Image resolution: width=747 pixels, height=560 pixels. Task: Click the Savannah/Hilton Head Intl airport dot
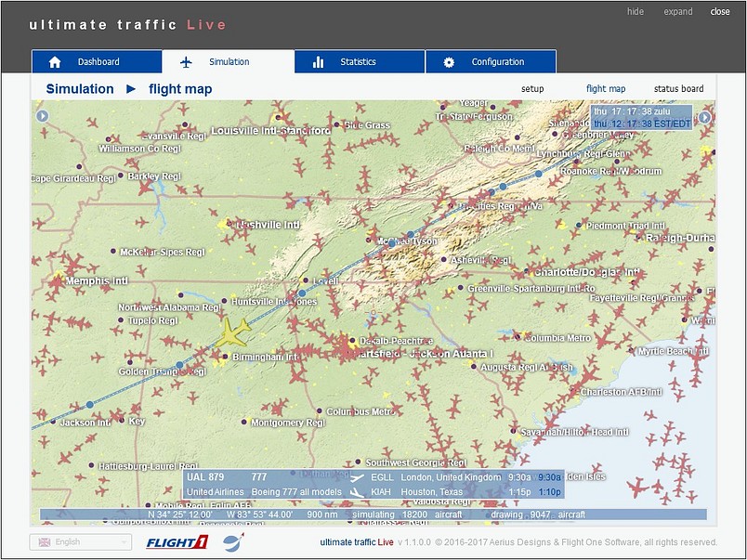coord(514,431)
